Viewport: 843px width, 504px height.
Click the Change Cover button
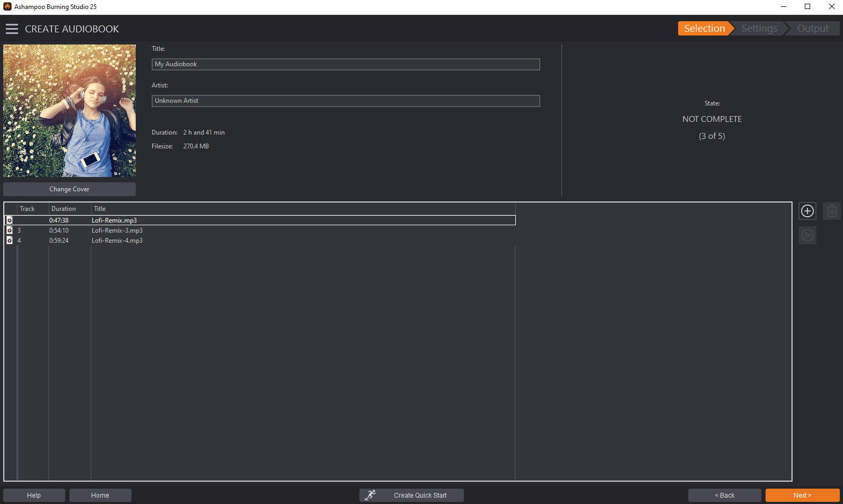click(69, 189)
